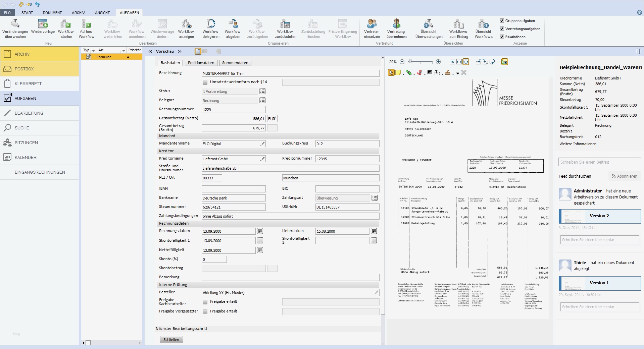Expand the Typ column dropdown arrow

[93, 51]
